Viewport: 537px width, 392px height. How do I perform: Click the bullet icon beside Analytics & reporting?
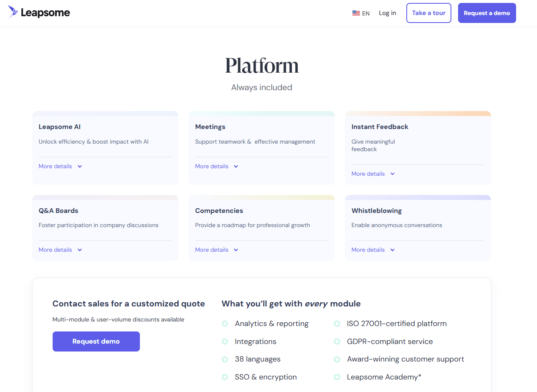[x=225, y=324]
